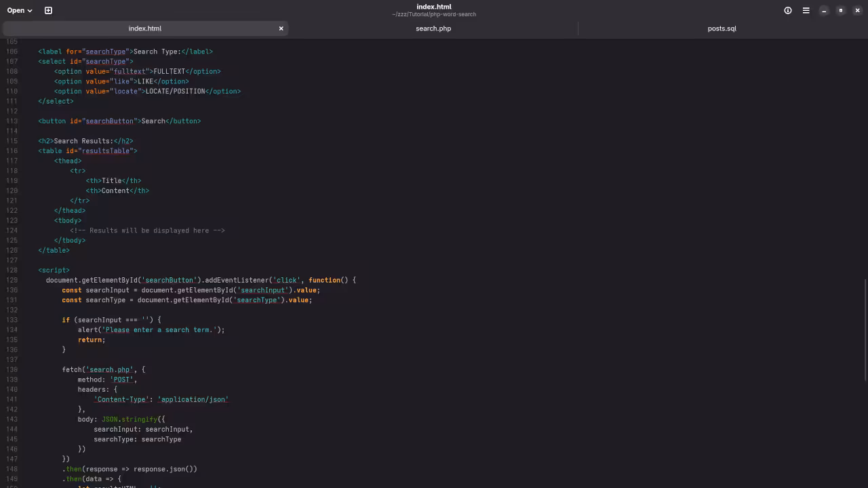868x488 pixels.
Task: Select the index.html tab
Action: 145,28
